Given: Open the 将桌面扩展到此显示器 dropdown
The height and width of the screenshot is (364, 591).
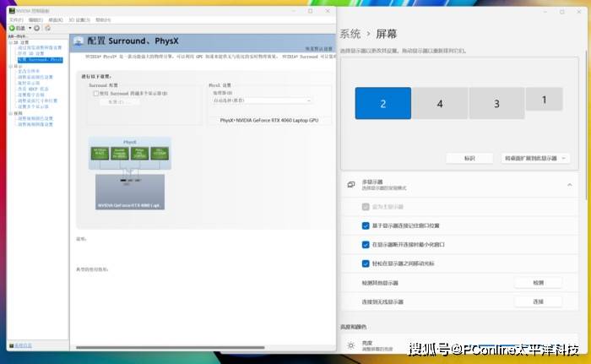Looking at the screenshot, I should pos(535,159).
